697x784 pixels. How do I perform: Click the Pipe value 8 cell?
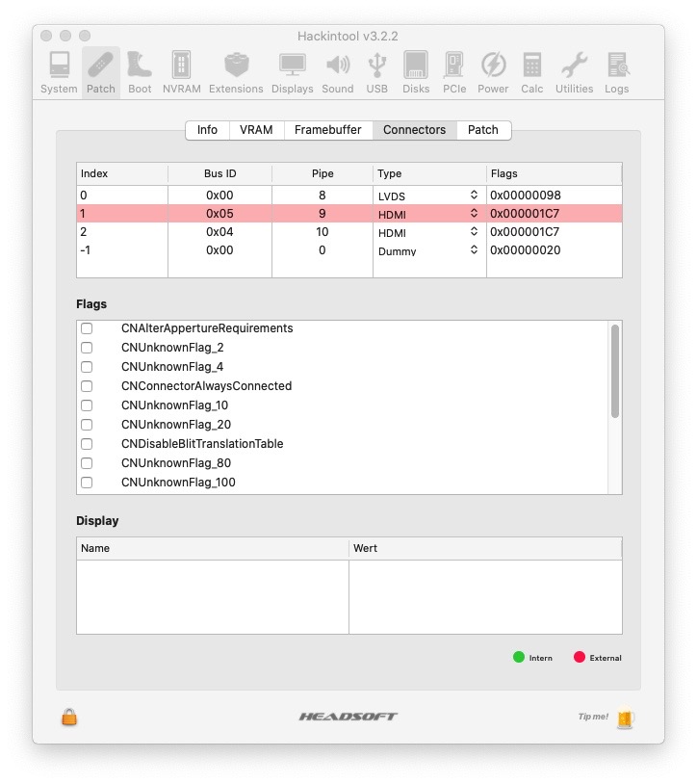click(323, 195)
